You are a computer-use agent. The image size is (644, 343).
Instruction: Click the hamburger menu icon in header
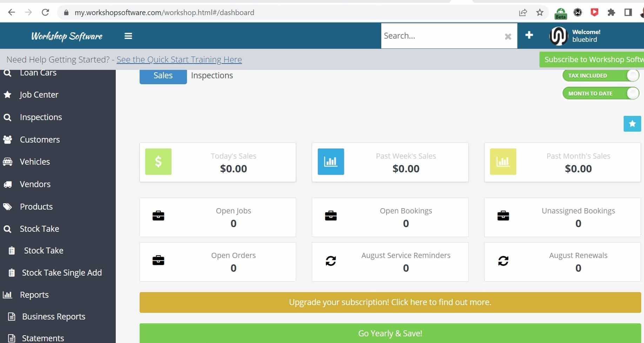tap(128, 36)
